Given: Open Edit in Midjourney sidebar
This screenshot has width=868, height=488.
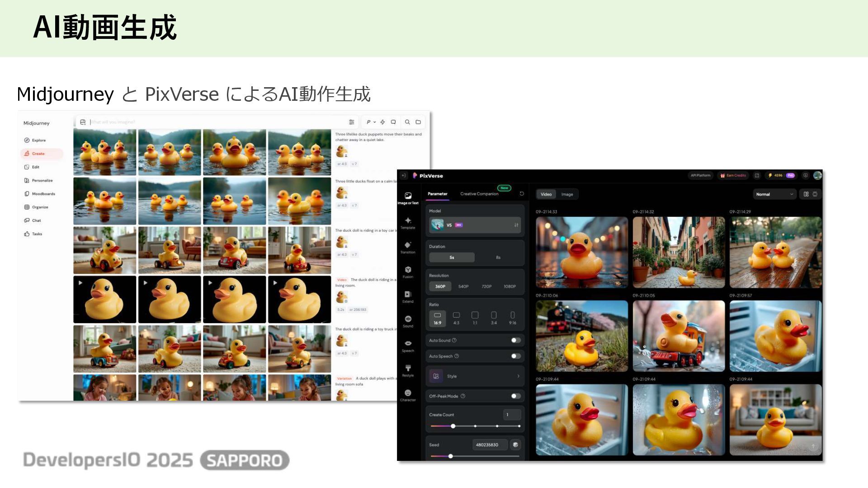Looking at the screenshot, I should pos(32,167).
